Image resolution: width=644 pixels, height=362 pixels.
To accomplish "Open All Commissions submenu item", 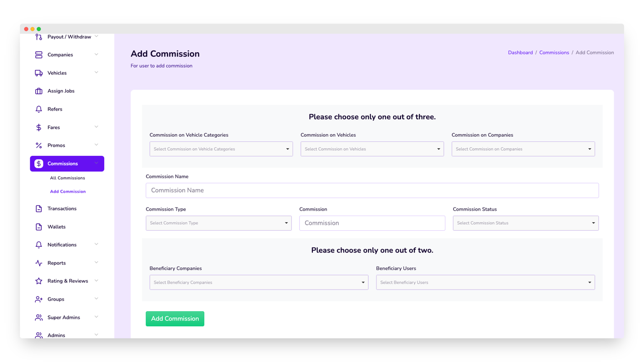I will click(67, 178).
